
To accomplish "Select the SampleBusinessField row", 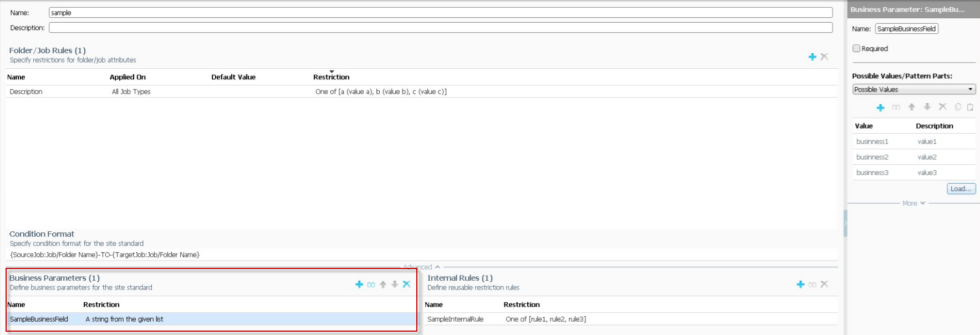I will (x=211, y=319).
